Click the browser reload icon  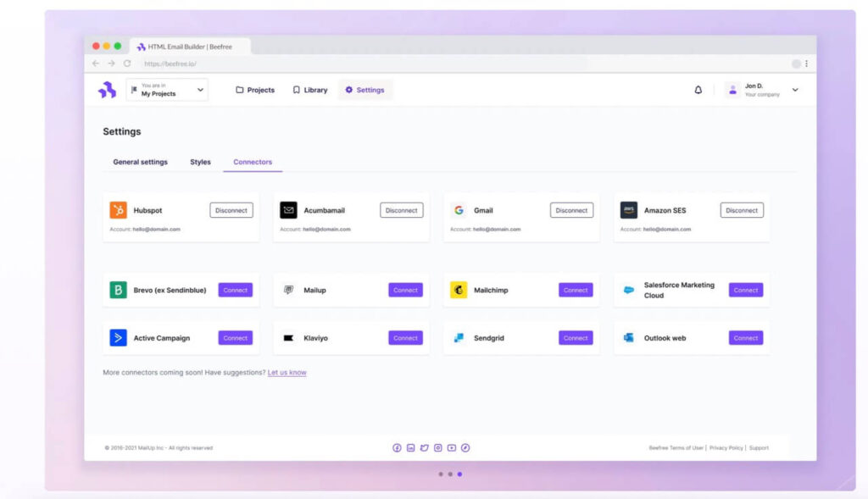[x=126, y=63]
